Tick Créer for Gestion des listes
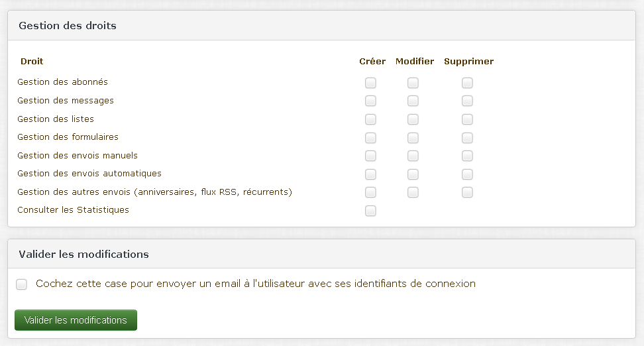The height and width of the screenshot is (346, 644). 370,119
